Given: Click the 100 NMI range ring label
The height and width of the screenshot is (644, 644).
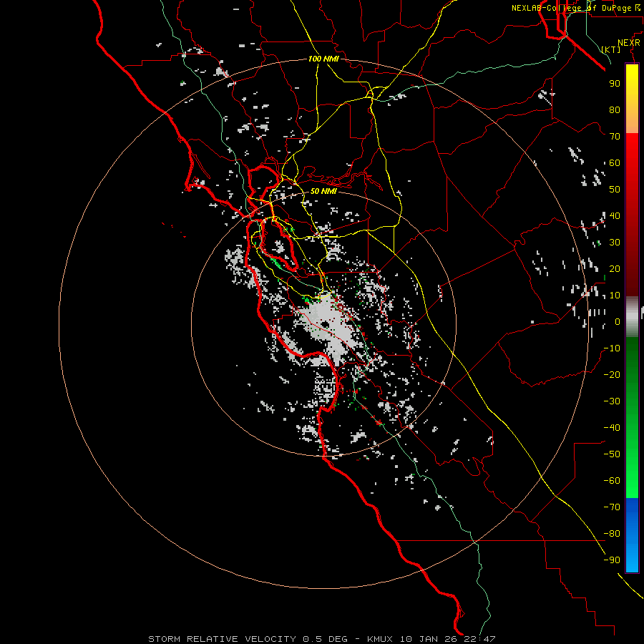Looking at the screenshot, I should pyautogui.click(x=323, y=59).
